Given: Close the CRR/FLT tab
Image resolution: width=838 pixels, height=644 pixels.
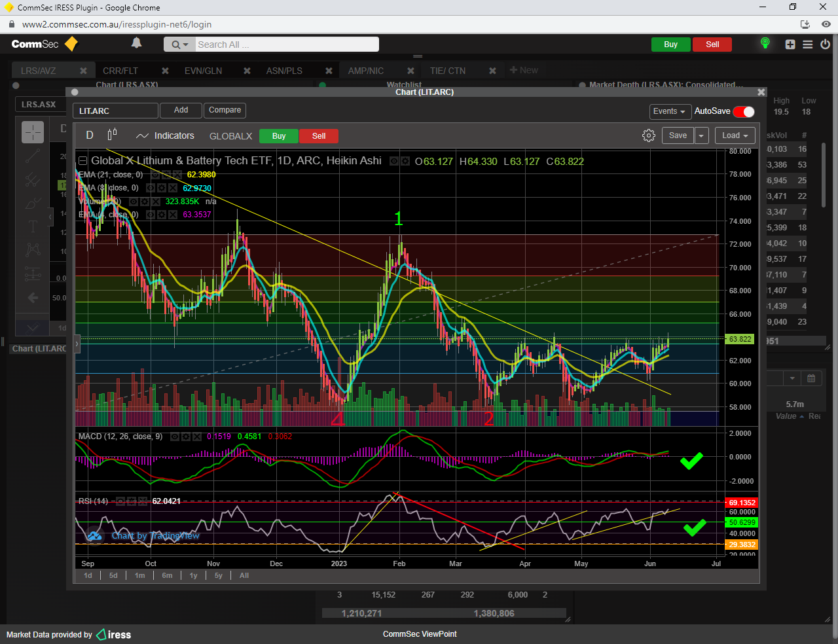Looking at the screenshot, I should pyautogui.click(x=165, y=71).
